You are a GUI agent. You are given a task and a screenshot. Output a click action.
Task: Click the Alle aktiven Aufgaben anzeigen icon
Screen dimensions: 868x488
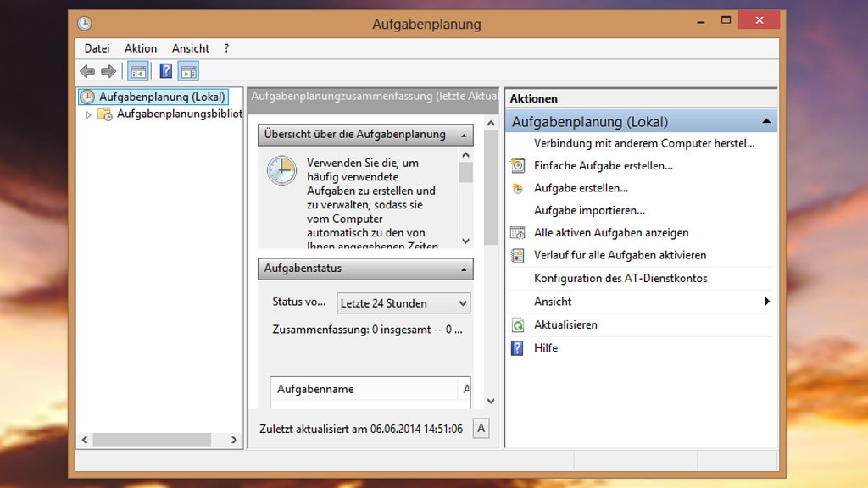coord(517,233)
